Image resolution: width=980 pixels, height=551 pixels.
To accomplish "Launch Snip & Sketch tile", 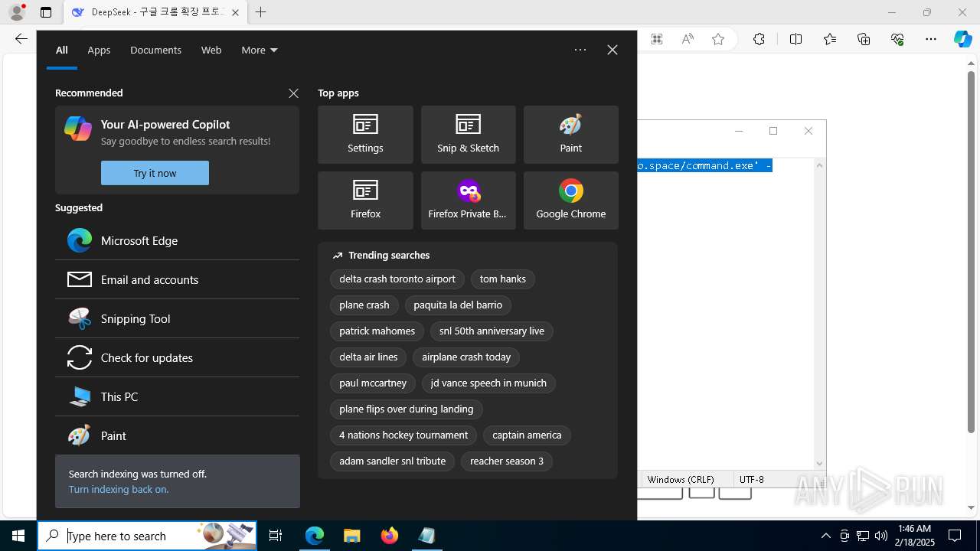I will [x=468, y=135].
